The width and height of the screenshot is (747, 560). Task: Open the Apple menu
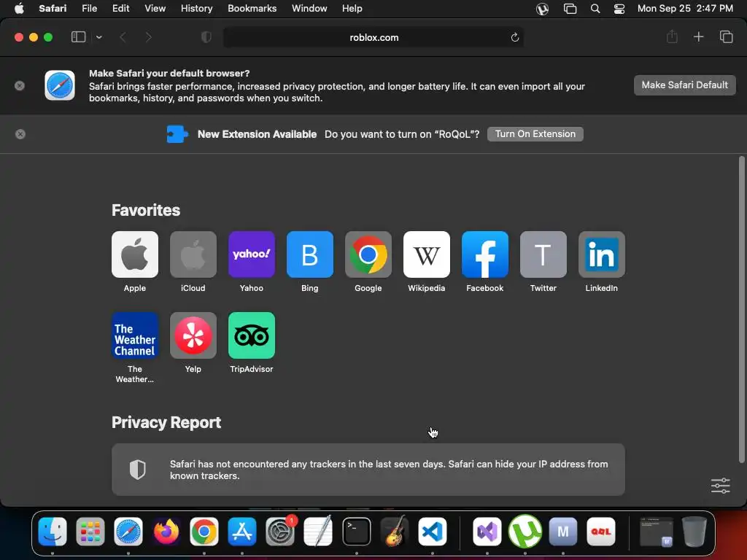coord(19,8)
